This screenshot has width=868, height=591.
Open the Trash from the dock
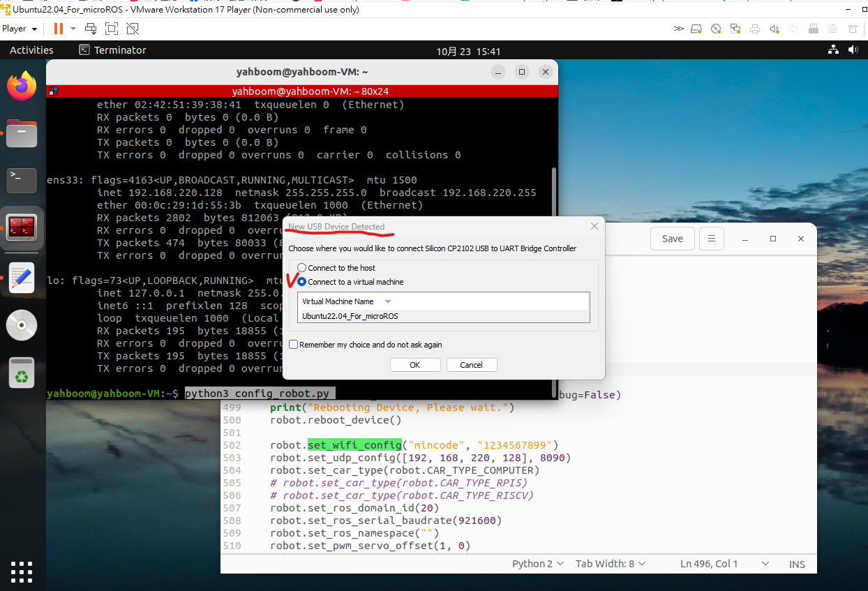coord(22,372)
